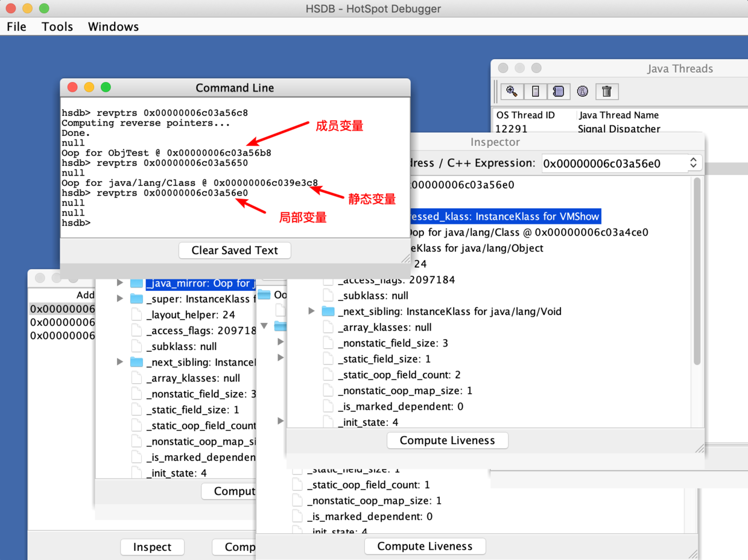The height and width of the screenshot is (560, 748).
Task: Expand the highlighted _java_mirror tree node
Action: point(120,283)
